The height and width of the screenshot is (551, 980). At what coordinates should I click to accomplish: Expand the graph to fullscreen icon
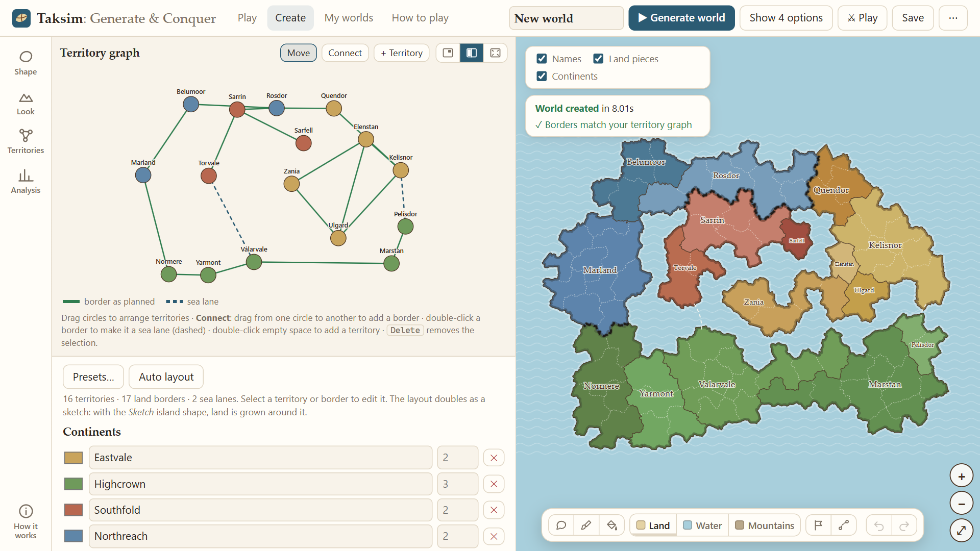(495, 53)
